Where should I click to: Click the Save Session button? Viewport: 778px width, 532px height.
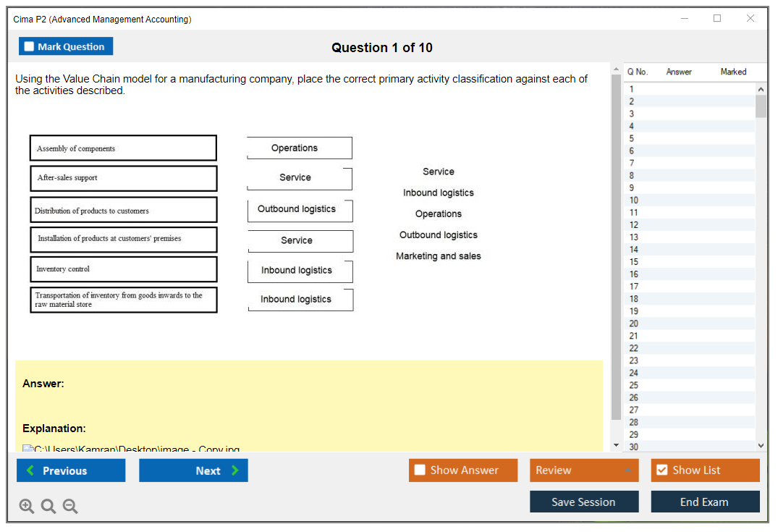coord(583,502)
